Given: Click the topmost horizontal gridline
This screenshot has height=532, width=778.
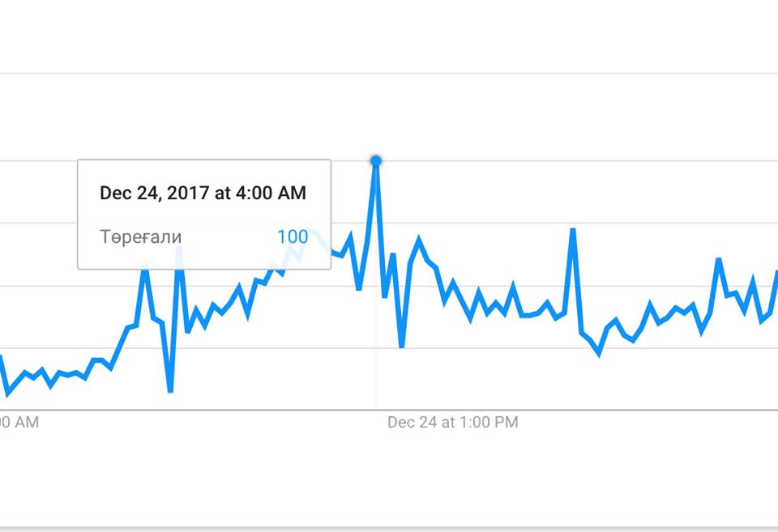Looking at the screenshot, I should pyautogui.click(x=389, y=74).
